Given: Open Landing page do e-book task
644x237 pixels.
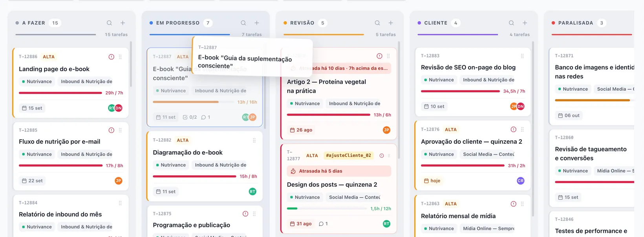Looking at the screenshot, I should click(54, 69).
